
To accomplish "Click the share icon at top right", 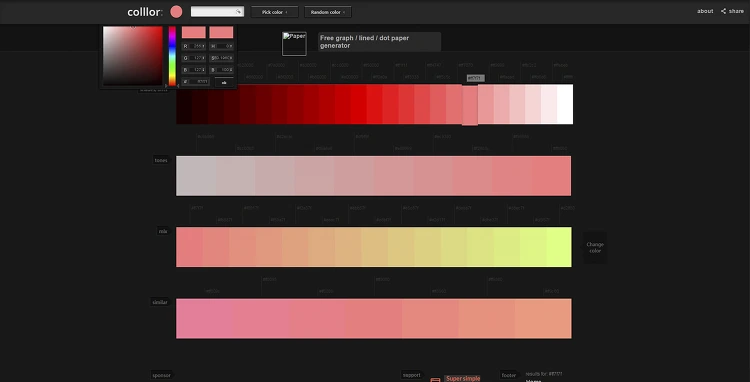I will pos(724,11).
